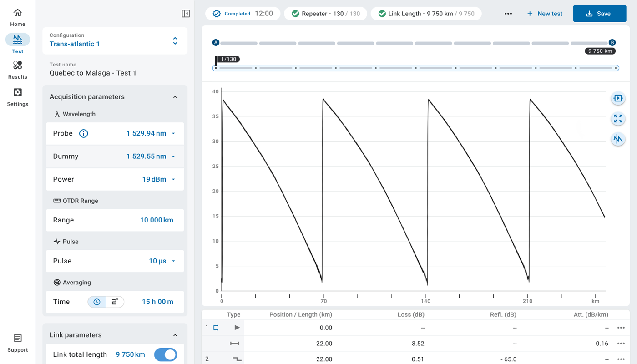This screenshot has width=637, height=364.
Task: Click the step event icon in row 2
Action: [237, 359]
